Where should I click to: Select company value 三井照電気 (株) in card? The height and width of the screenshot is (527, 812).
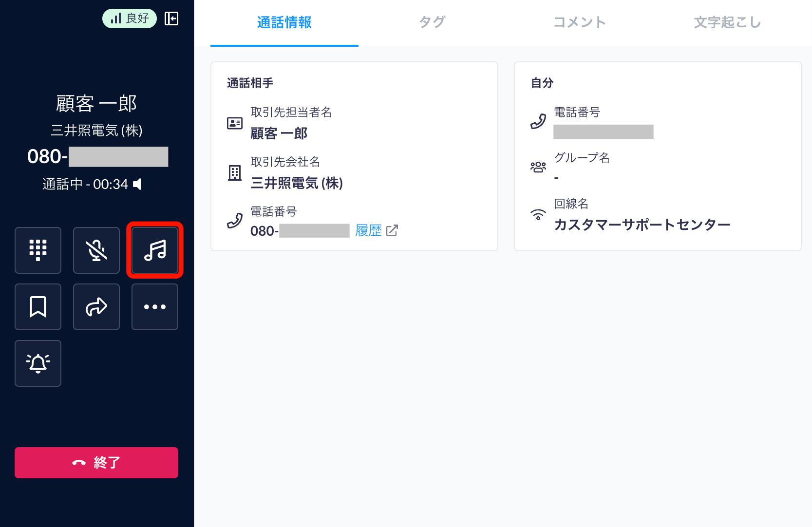[297, 183]
